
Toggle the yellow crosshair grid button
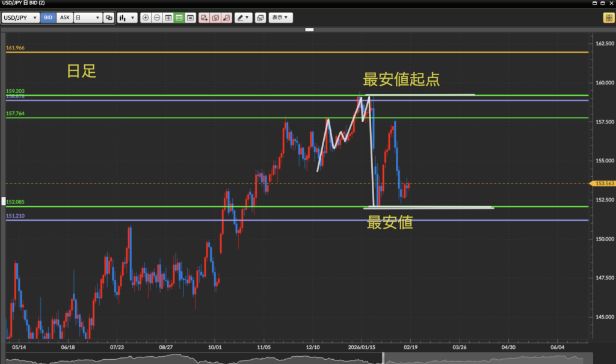tap(608, 18)
